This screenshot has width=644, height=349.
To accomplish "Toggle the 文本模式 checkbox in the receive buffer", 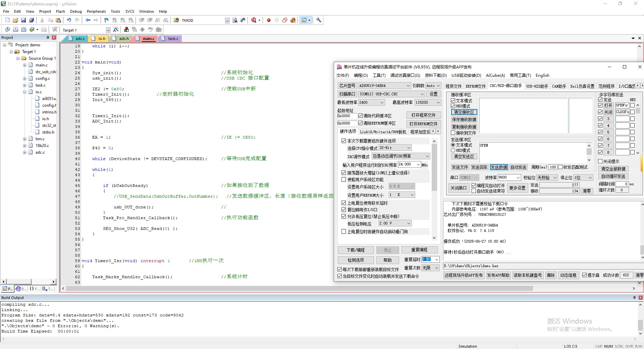I will point(453,101).
